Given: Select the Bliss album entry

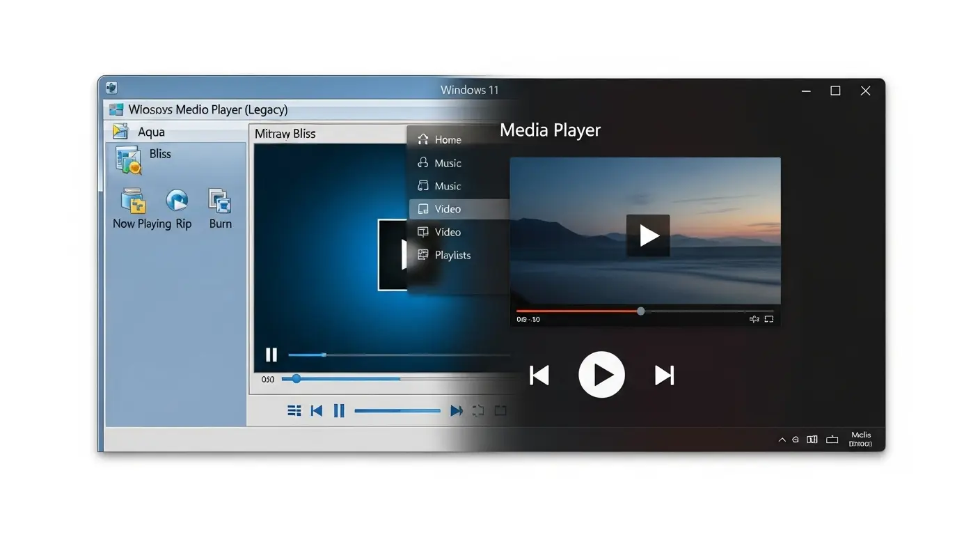Looking at the screenshot, I should coord(159,154).
